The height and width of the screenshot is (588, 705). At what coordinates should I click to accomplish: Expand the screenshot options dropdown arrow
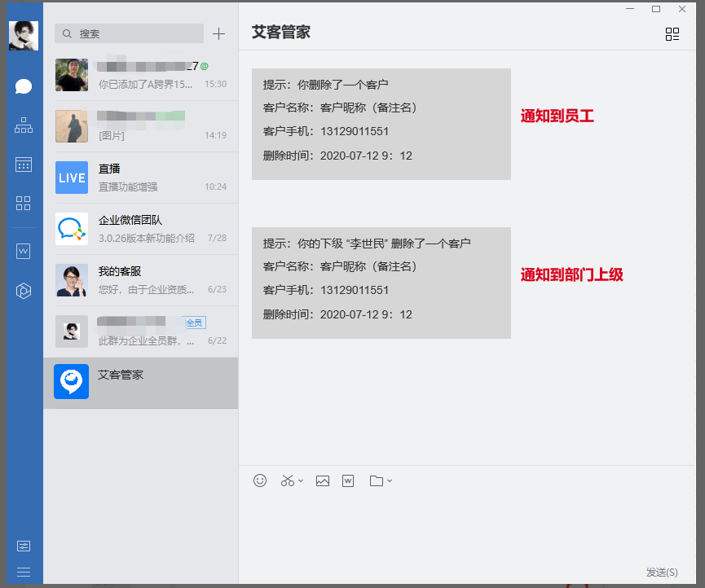click(x=301, y=480)
